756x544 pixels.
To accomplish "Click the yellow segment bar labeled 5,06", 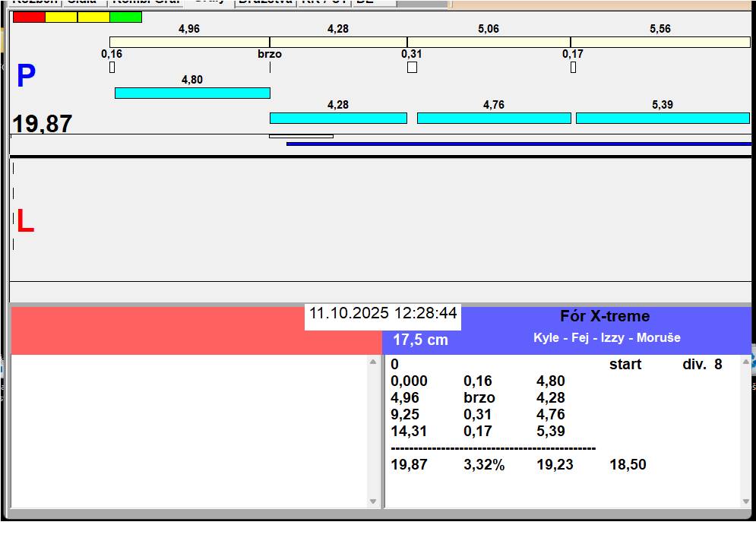I will pyautogui.click(x=489, y=42).
